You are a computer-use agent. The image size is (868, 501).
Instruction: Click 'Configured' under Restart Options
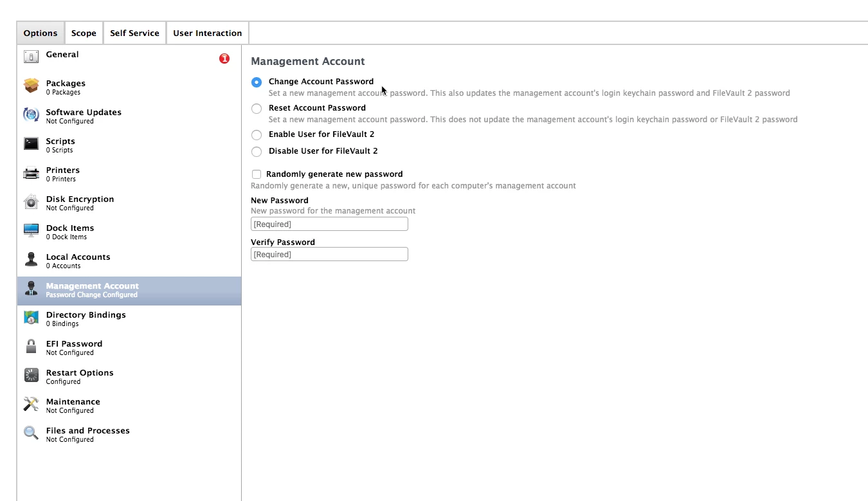pos(63,381)
